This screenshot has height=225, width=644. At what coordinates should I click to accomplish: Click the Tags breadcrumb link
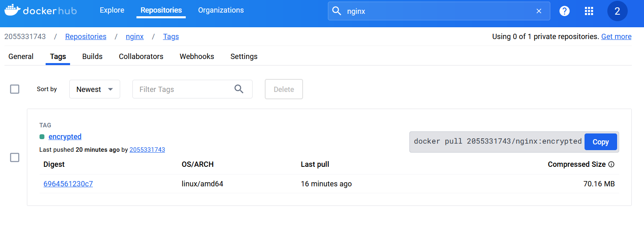pos(171,37)
